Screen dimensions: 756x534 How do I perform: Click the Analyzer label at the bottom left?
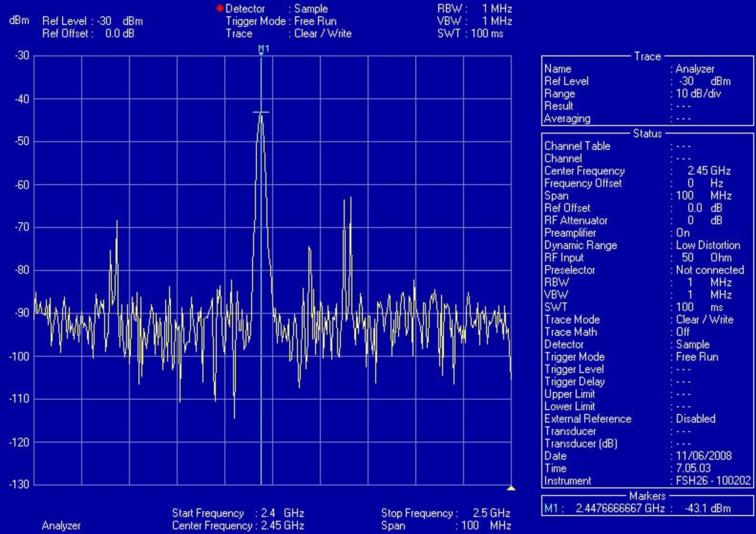[61, 526]
